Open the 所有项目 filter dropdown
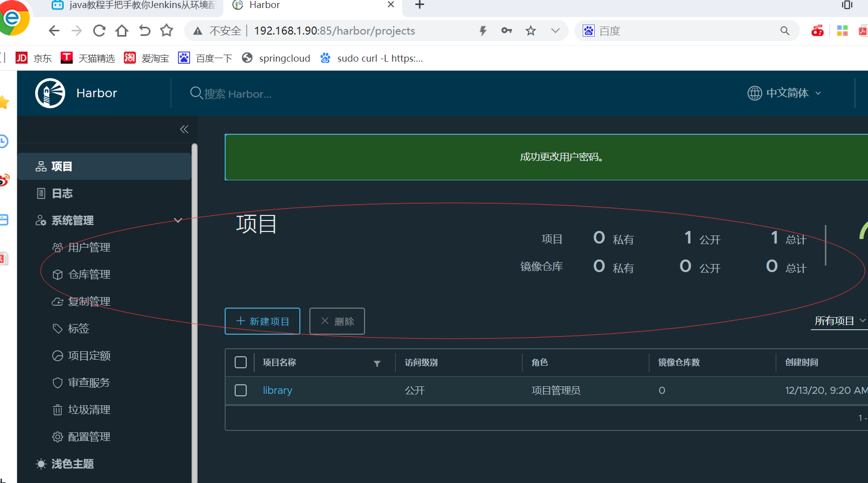Viewport: 868px width, 483px height. coord(839,321)
